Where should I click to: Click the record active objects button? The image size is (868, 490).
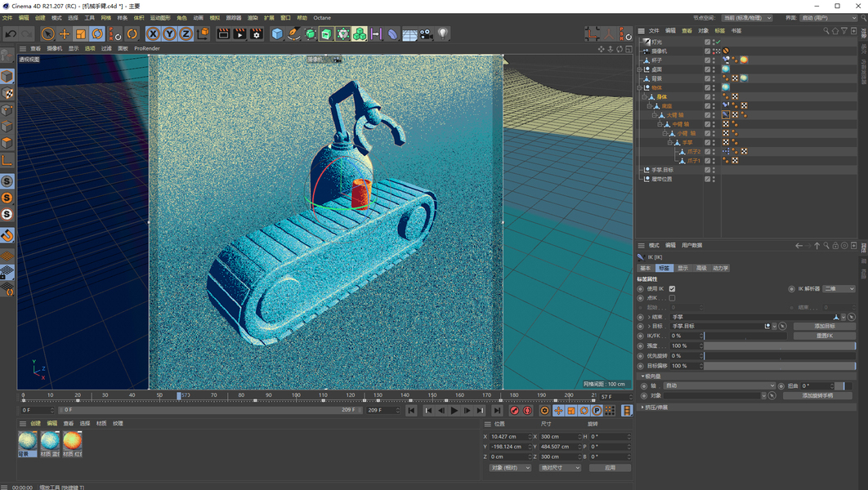514,410
